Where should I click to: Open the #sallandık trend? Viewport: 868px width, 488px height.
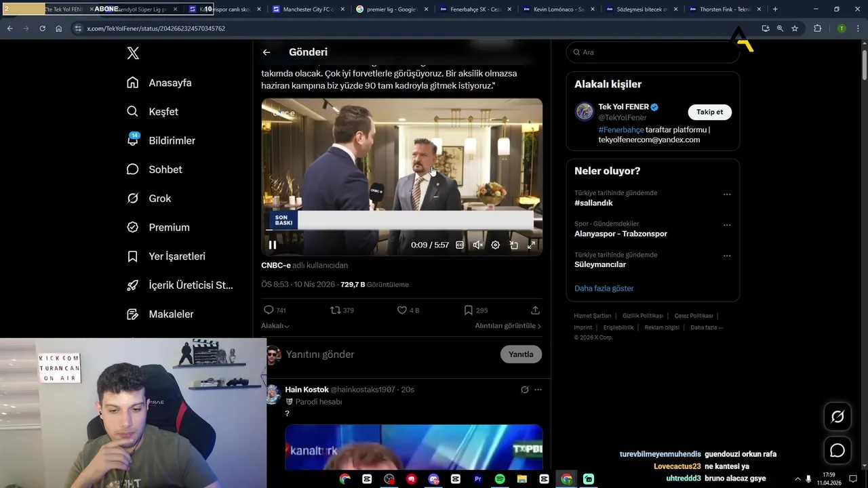click(x=593, y=203)
